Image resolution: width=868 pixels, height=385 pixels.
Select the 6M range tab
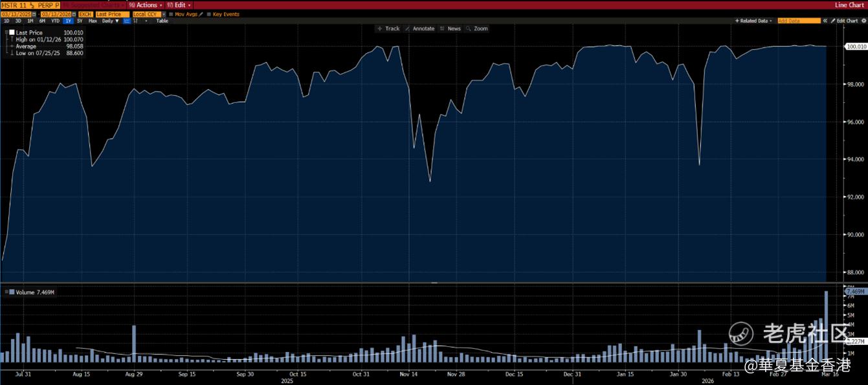coord(42,21)
